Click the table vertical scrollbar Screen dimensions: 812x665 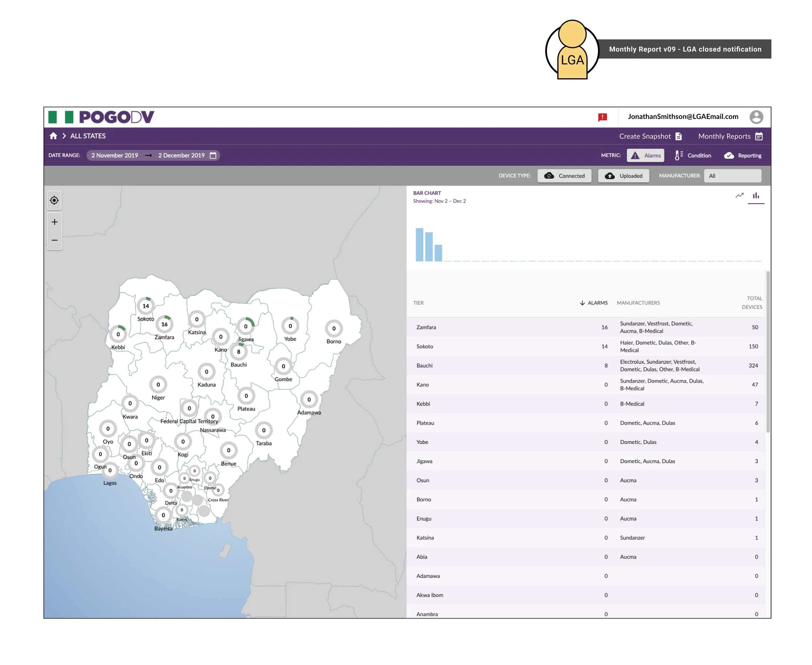coord(767,352)
